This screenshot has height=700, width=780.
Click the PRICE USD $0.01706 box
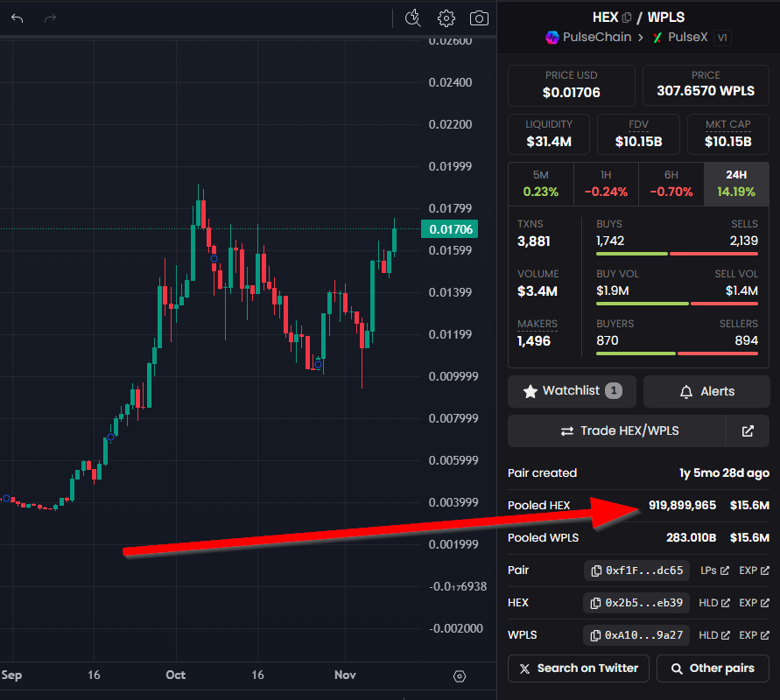[571, 85]
